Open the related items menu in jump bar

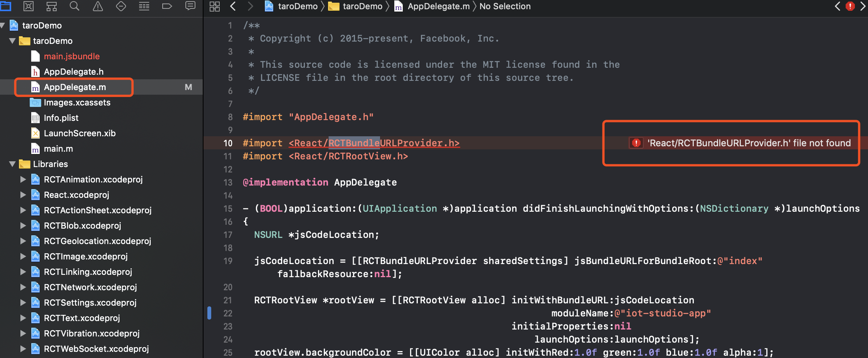[x=214, y=6]
